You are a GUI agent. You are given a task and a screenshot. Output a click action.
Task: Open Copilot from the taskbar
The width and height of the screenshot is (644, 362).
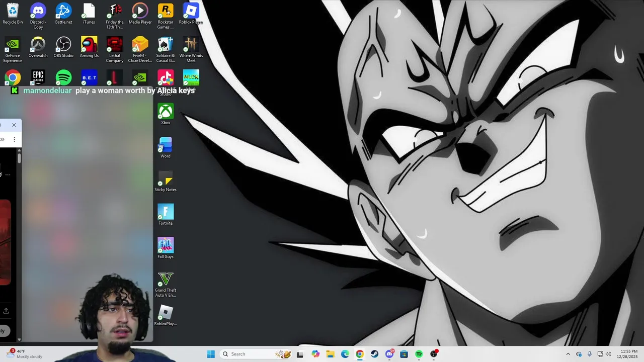coord(315,354)
